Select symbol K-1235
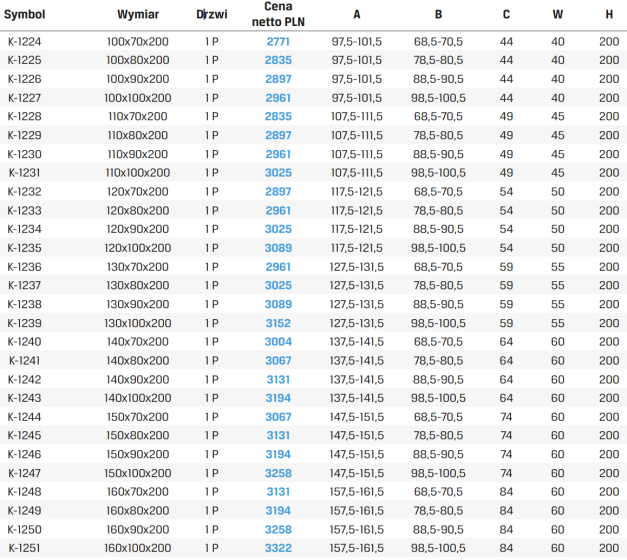627x560 pixels. 24,248
